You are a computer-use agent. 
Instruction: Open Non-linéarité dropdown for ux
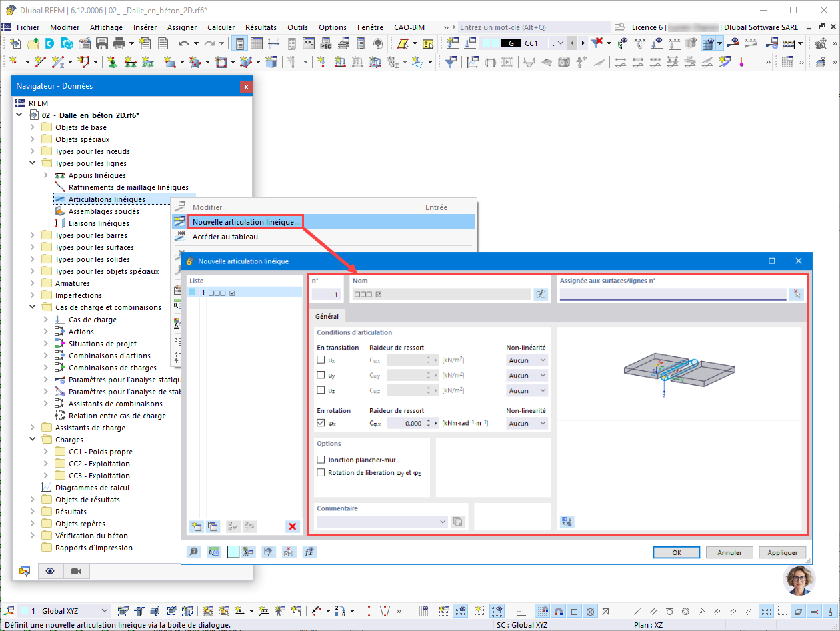[x=527, y=360]
